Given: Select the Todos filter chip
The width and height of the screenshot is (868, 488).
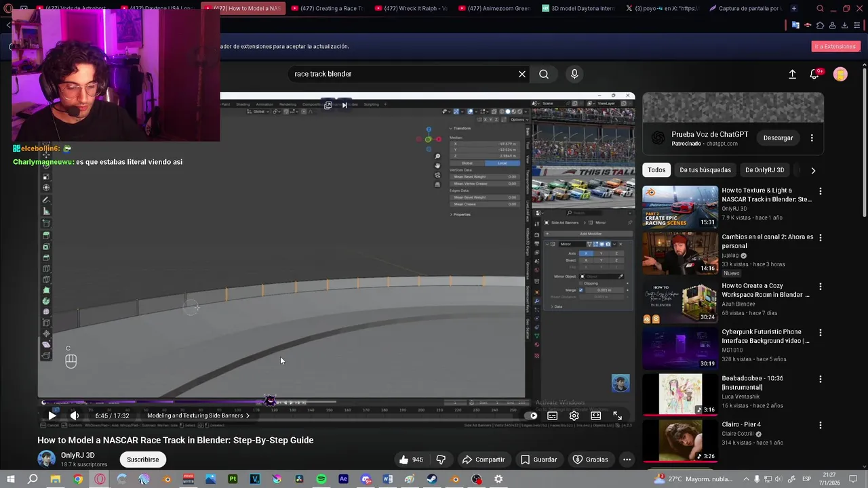Looking at the screenshot, I should point(656,170).
